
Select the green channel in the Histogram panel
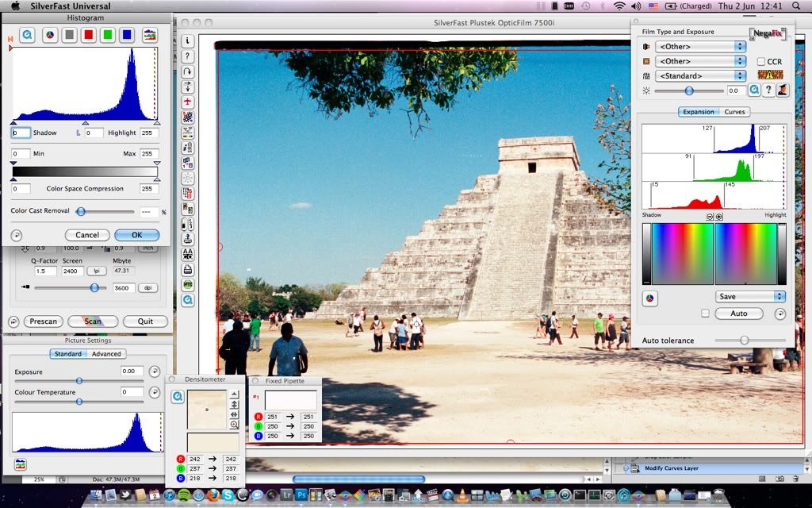(107, 35)
